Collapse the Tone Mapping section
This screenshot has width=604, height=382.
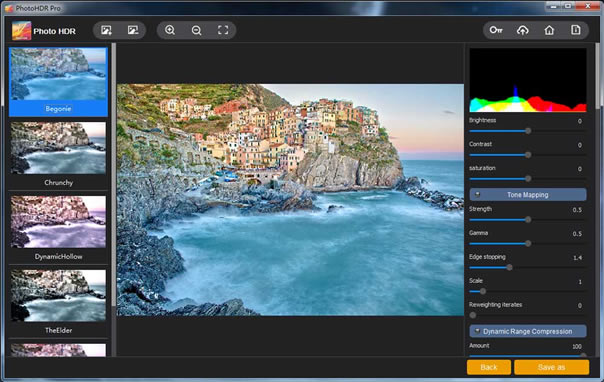tap(528, 195)
